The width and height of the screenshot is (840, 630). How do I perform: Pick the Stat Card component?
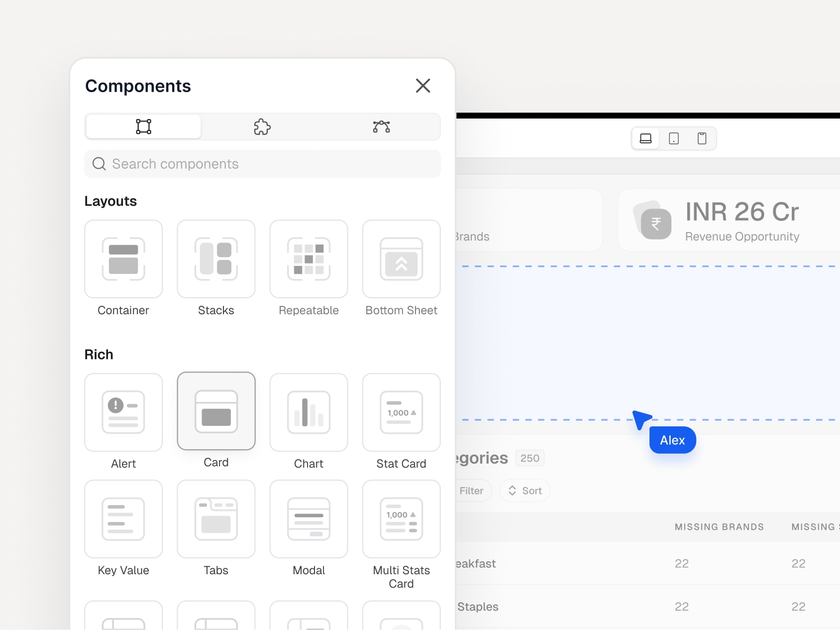[x=402, y=412]
